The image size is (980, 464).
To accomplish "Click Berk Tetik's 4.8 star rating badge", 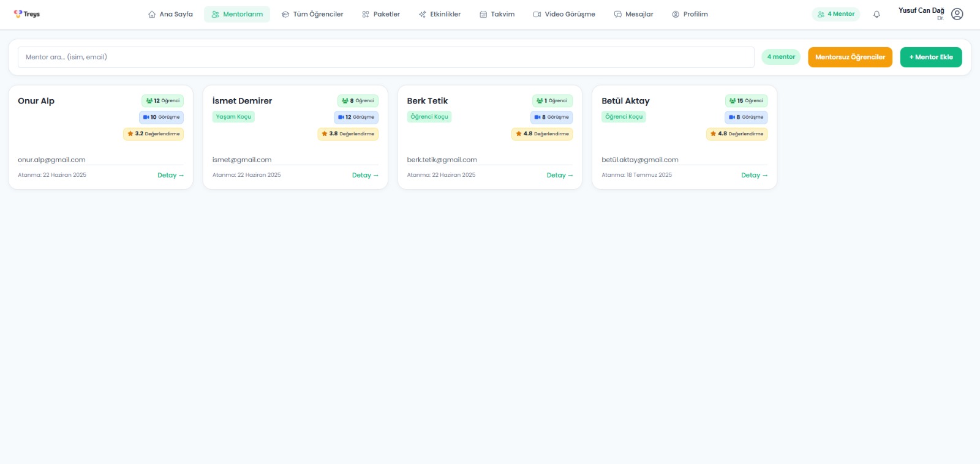I will click(x=542, y=133).
